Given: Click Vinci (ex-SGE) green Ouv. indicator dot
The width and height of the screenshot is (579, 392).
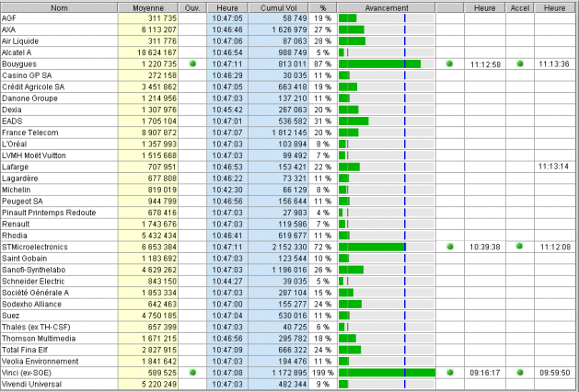Looking at the screenshot, I should [192, 373].
